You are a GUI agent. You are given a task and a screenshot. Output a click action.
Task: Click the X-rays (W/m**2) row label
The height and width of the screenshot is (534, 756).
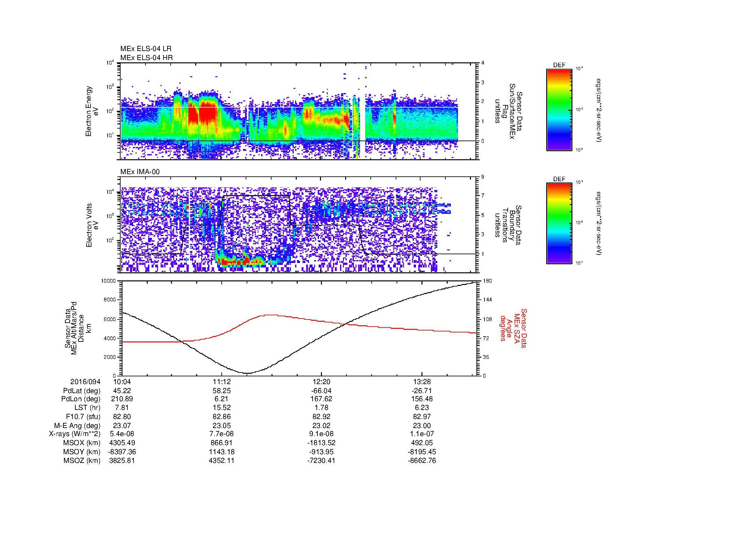point(75,434)
